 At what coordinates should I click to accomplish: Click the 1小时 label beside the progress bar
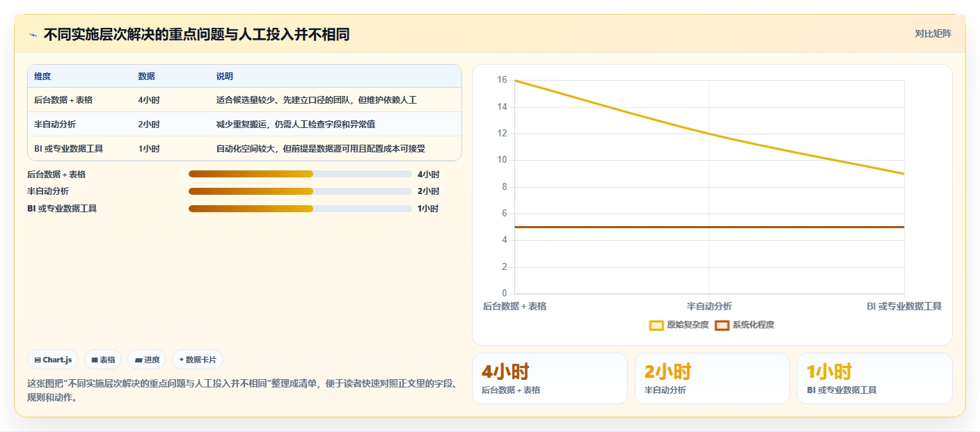pyautogui.click(x=428, y=209)
